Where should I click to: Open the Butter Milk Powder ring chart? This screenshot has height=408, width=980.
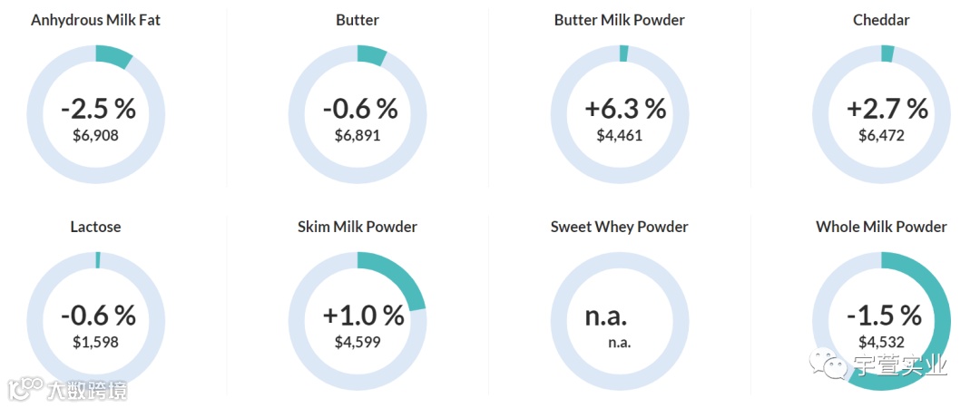pos(620,114)
